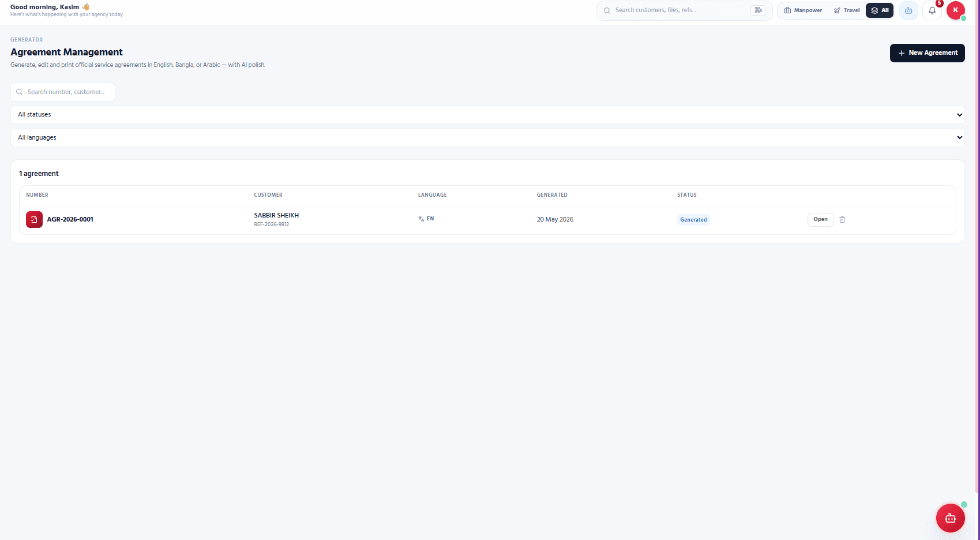Click the magnifier icon in global search

[x=607, y=10]
